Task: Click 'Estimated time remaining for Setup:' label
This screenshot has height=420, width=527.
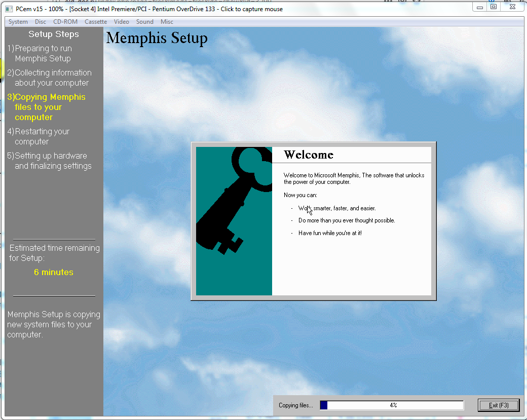Action: [x=54, y=253]
